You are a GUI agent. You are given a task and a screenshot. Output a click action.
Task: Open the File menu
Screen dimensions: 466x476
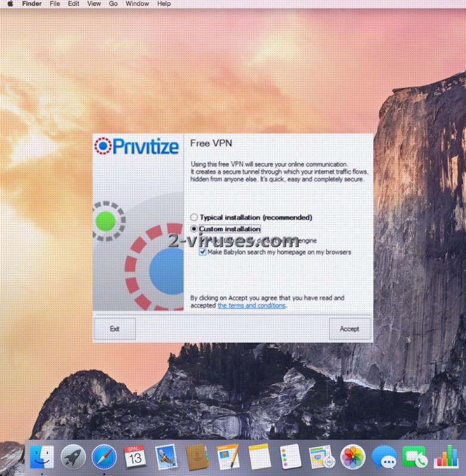55,4
